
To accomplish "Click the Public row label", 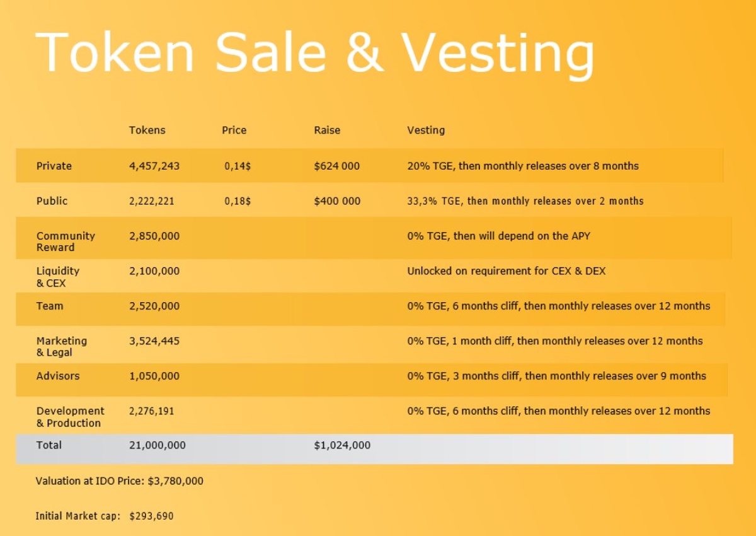I will (52, 201).
